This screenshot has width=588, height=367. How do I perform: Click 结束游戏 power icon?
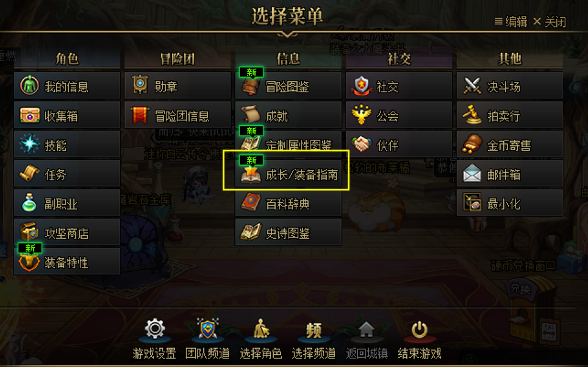pyautogui.click(x=419, y=330)
